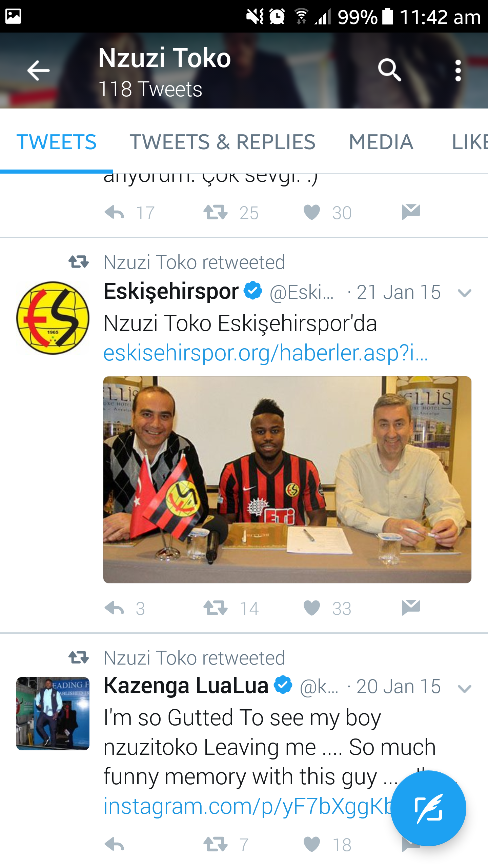Send the Eskişehirspor tweet via direct message
This screenshot has width=488, height=868.
(x=411, y=607)
